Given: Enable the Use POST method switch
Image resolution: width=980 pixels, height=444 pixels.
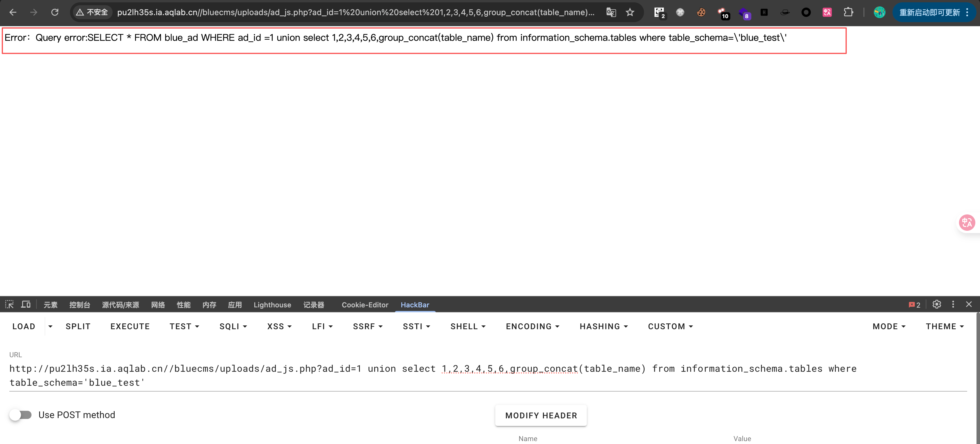Looking at the screenshot, I should pos(21,415).
